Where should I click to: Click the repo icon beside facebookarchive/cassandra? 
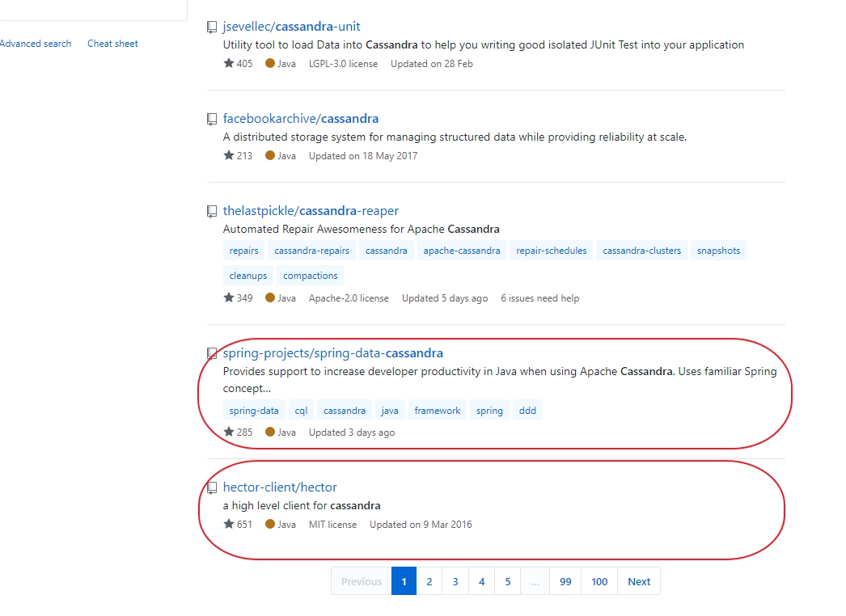(x=212, y=119)
